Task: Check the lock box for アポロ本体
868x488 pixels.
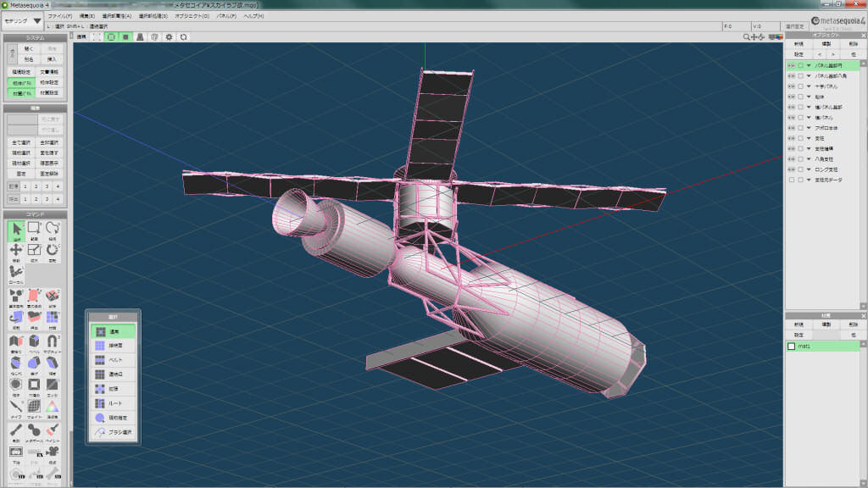Action: click(800, 128)
